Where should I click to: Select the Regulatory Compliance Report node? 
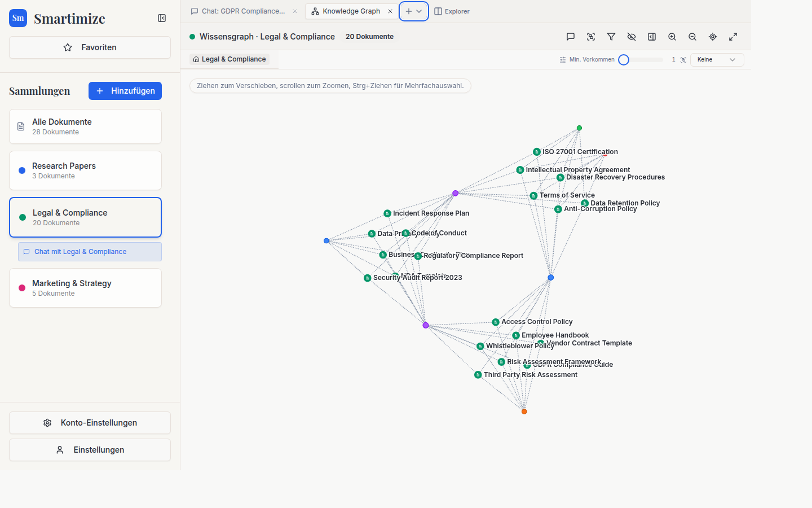(x=418, y=256)
